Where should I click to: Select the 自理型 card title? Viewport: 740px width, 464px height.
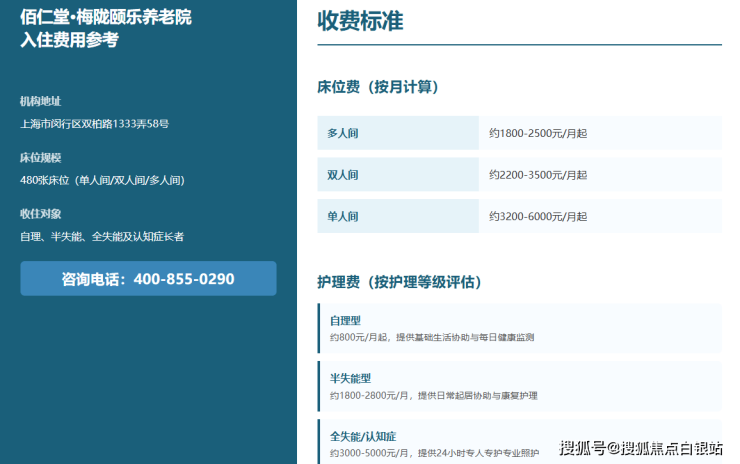coord(345,321)
